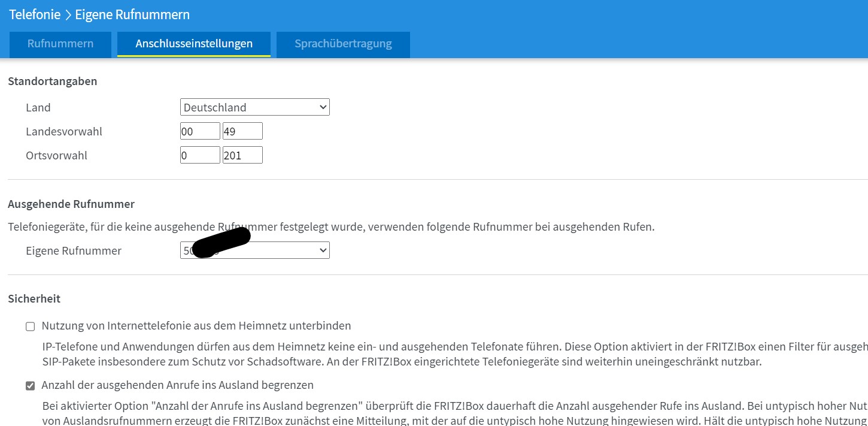Select the Landesvorwahl field showing 49
The height and width of the screenshot is (426, 868).
(x=242, y=130)
